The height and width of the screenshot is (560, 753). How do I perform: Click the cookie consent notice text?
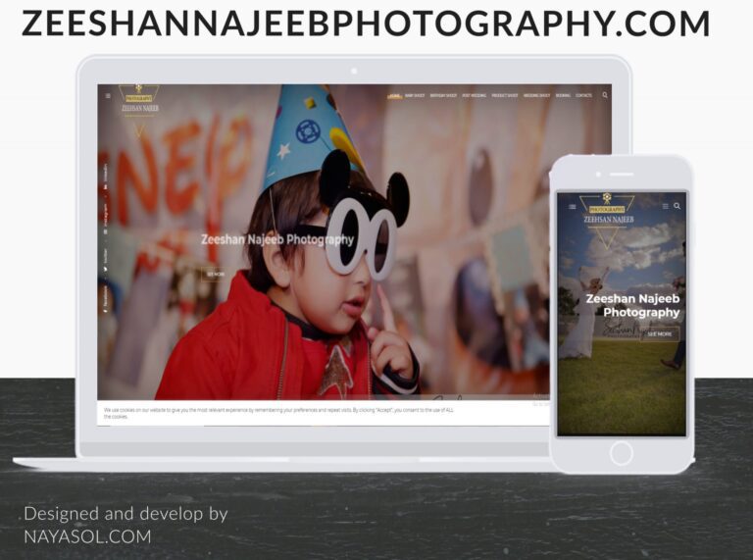point(278,413)
